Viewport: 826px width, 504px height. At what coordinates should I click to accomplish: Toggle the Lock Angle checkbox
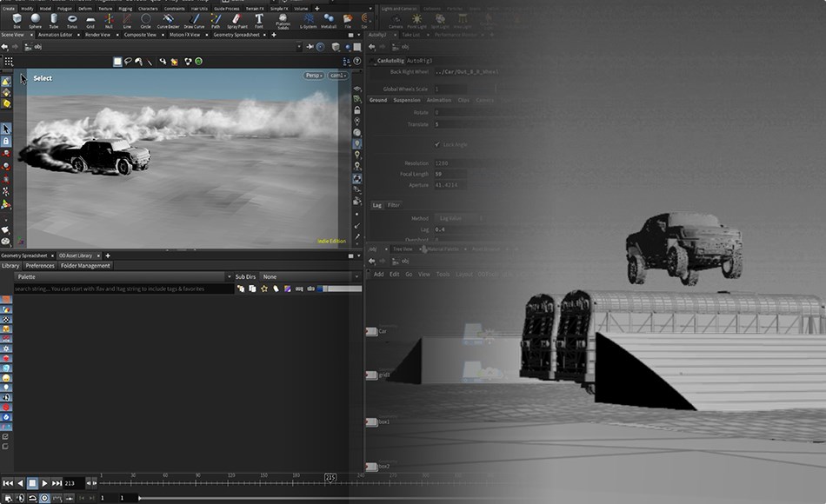click(436, 144)
